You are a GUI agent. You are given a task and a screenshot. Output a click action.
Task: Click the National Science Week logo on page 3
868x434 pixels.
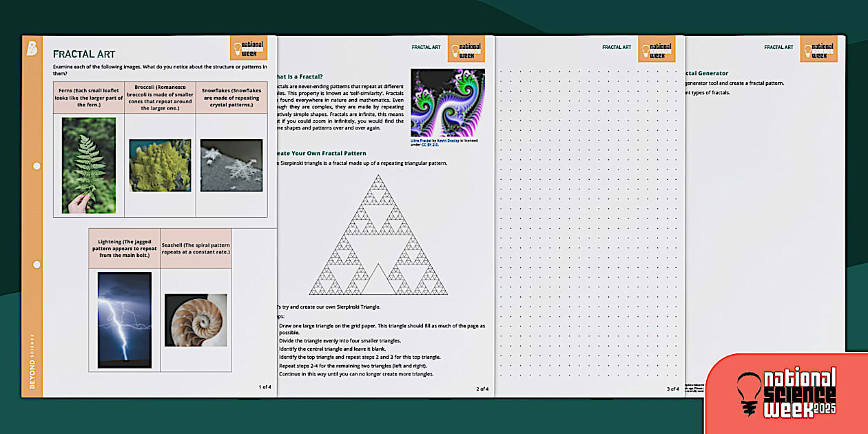point(656,50)
